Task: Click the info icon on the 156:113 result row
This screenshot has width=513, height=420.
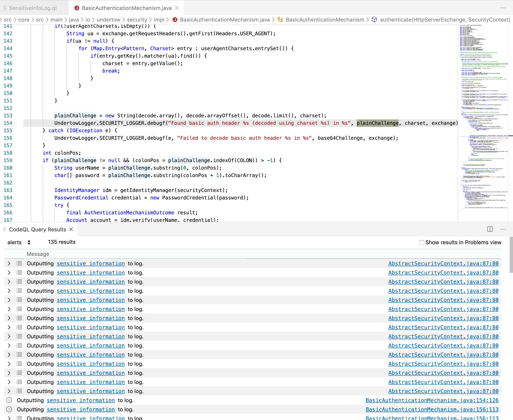Action: click(9, 409)
